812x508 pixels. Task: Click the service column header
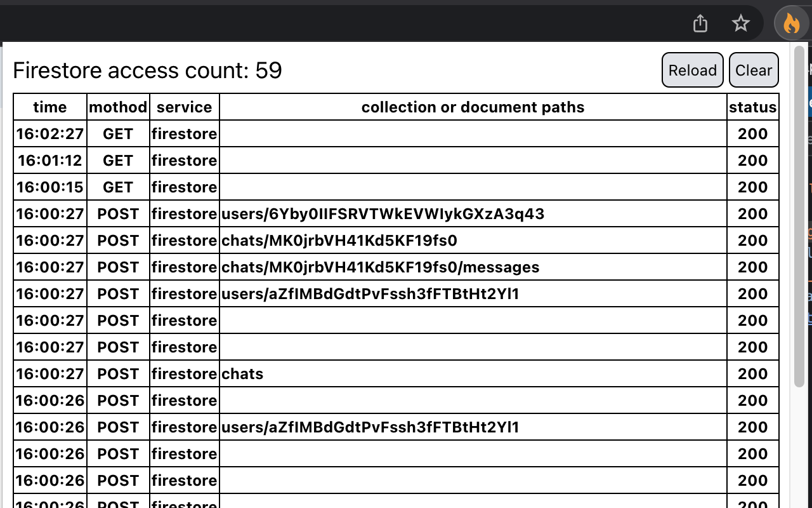[184, 107]
